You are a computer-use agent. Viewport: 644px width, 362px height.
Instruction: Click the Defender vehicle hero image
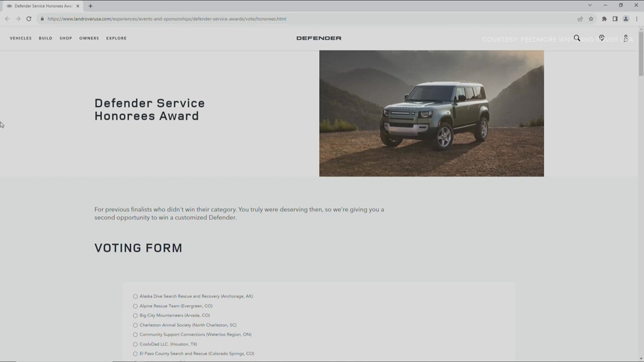[432, 114]
